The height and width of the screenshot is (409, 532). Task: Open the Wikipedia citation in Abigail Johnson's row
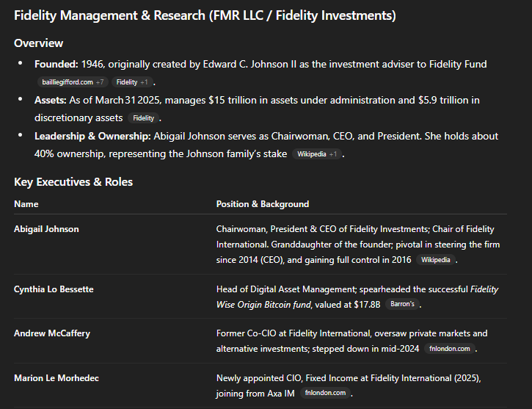pyautogui.click(x=437, y=260)
